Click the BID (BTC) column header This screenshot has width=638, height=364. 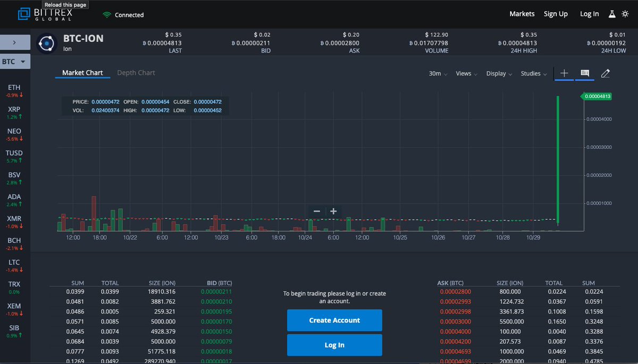219,283
